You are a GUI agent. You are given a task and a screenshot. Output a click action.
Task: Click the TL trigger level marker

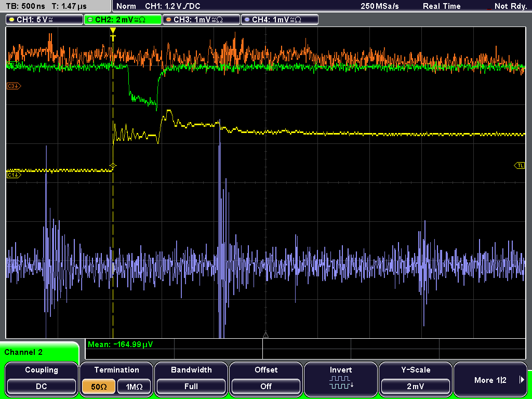tap(520, 166)
